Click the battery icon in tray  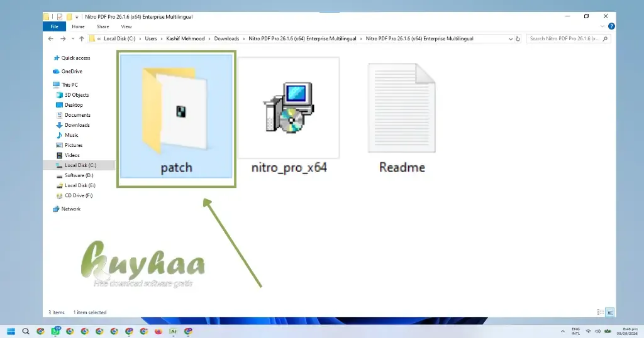[608, 332]
